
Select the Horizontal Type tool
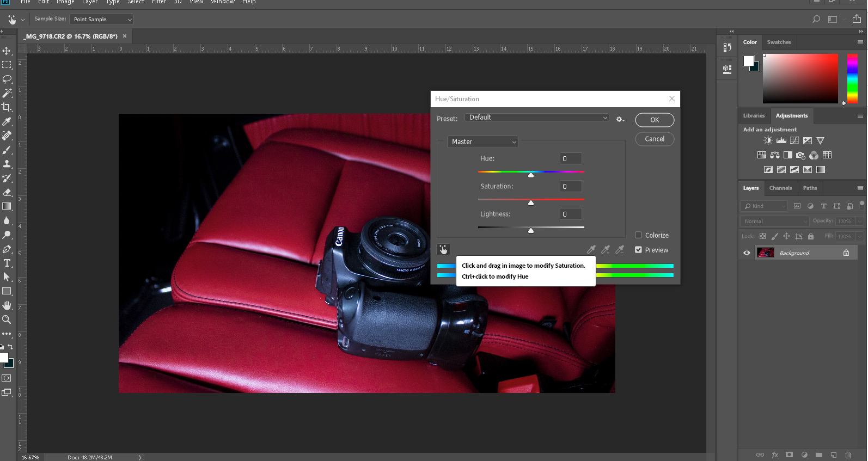click(x=7, y=263)
